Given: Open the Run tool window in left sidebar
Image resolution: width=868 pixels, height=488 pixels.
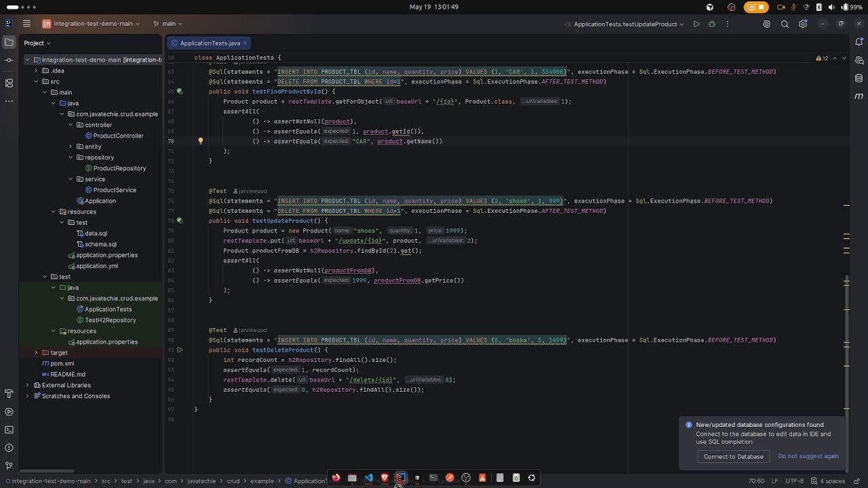Looking at the screenshot, I should point(9,411).
